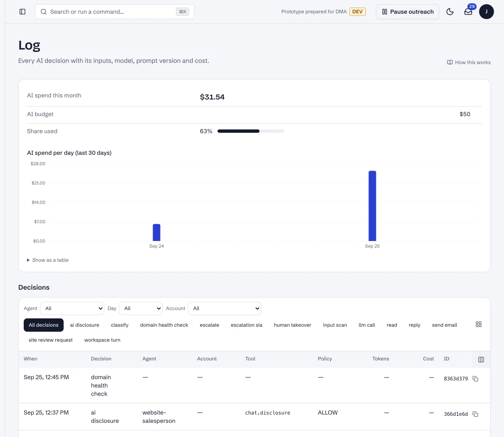Open the user avatar J menu
The image size is (504, 437).
pyautogui.click(x=487, y=12)
